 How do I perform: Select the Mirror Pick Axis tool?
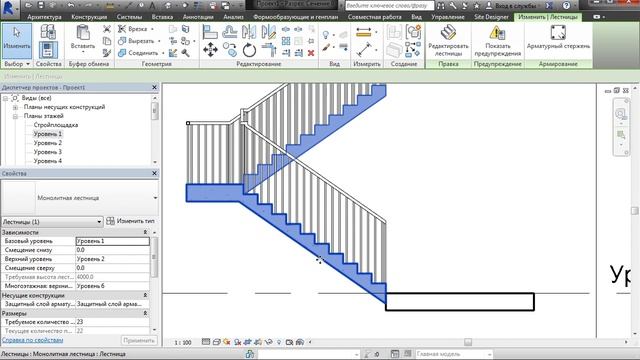click(249, 32)
